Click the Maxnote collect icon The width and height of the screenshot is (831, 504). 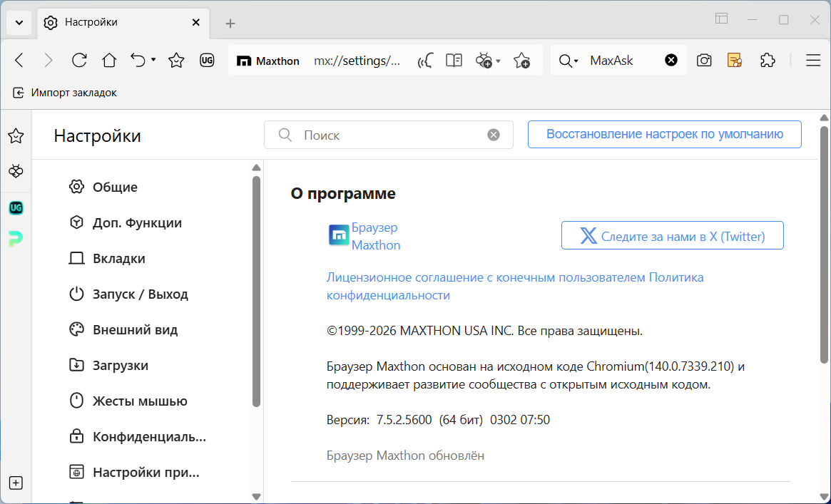click(x=484, y=61)
